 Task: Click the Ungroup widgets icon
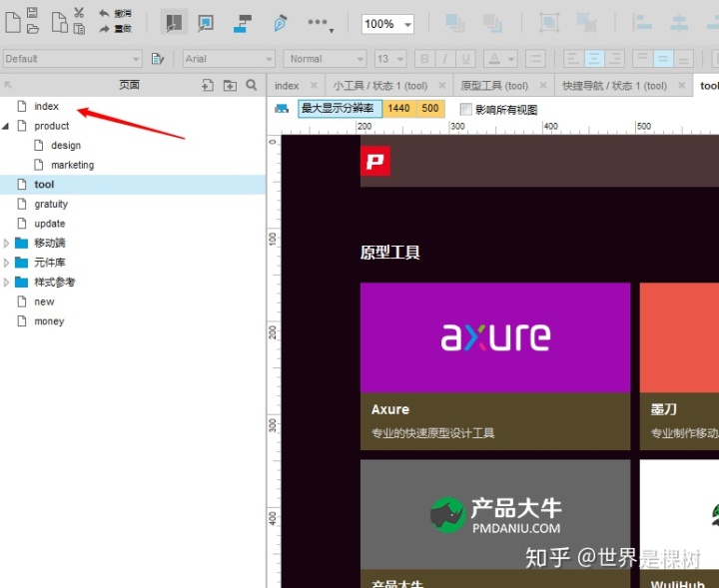tap(586, 22)
